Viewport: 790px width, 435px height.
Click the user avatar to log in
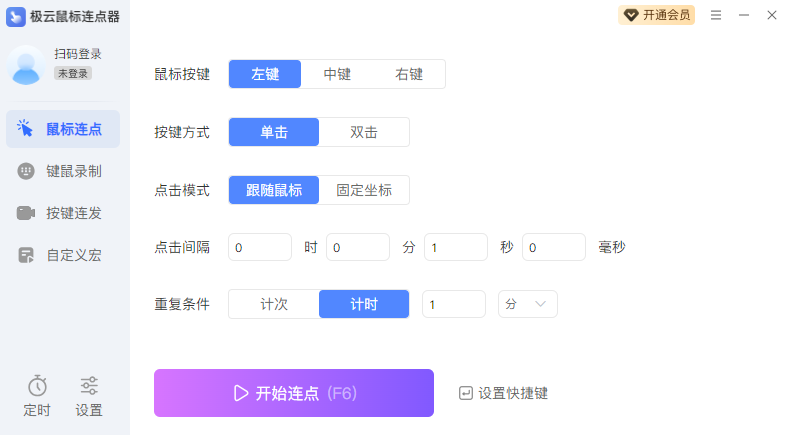[x=25, y=64]
